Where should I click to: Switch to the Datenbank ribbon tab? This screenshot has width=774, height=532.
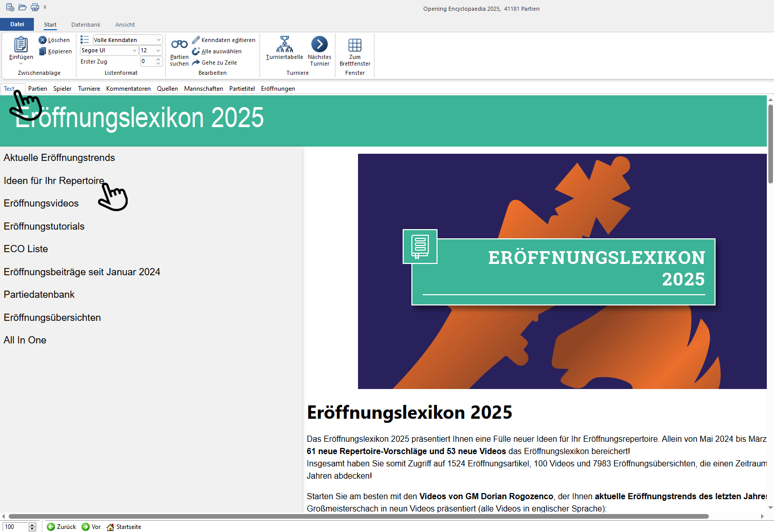click(x=86, y=25)
